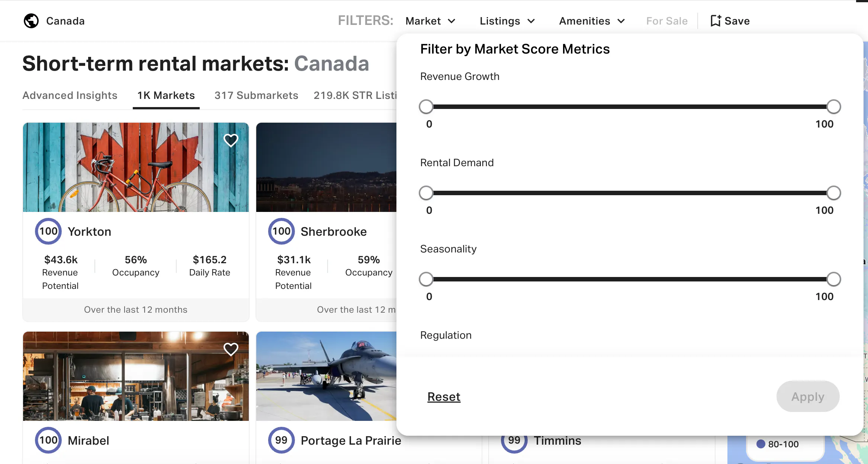Open the Market filter dropdown

click(430, 21)
